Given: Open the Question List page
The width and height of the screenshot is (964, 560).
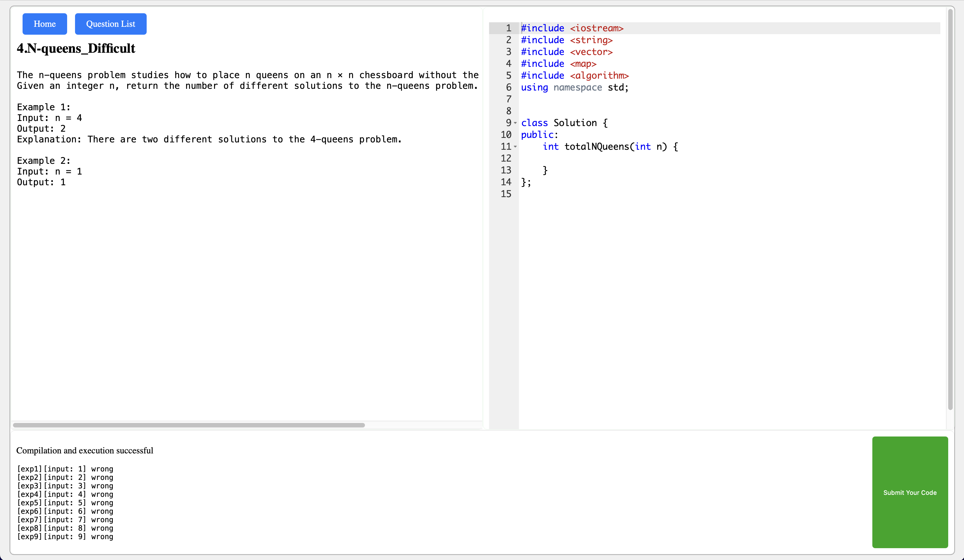Looking at the screenshot, I should (111, 24).
